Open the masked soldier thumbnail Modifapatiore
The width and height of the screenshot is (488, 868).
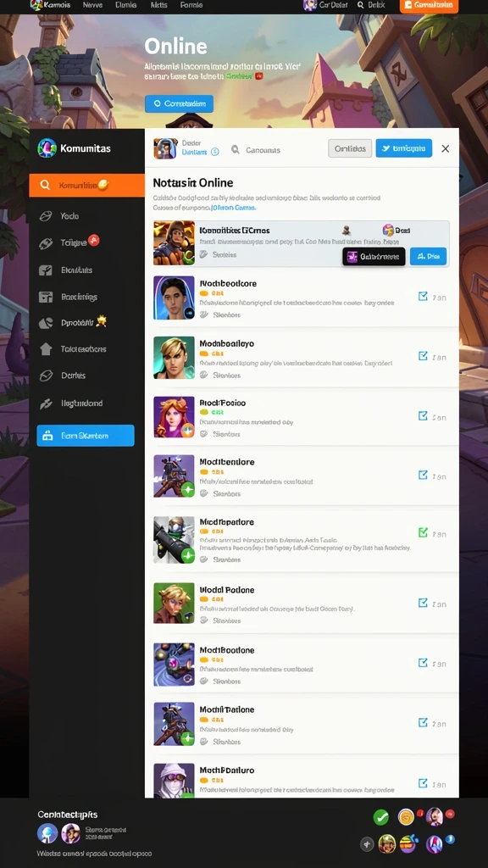click(174, 540)
